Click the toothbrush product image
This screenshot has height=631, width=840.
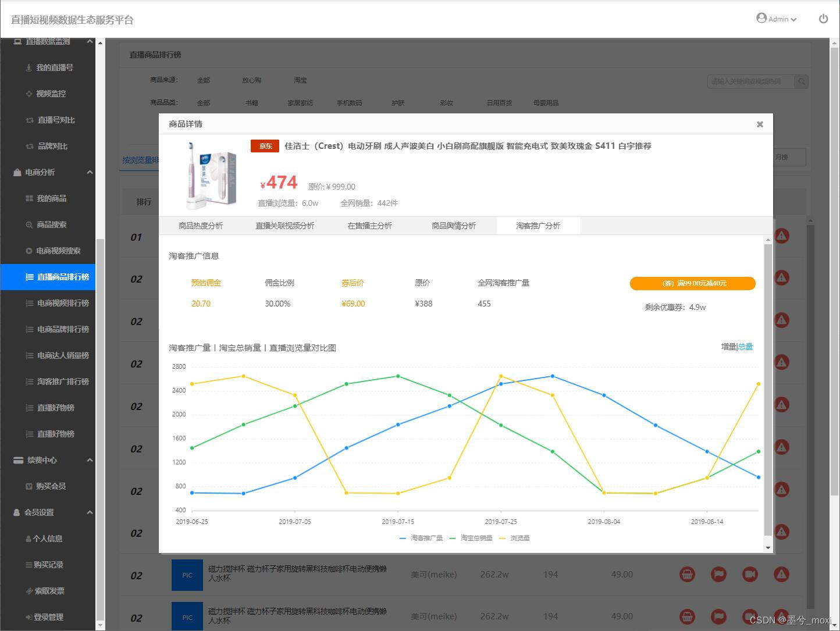[x=211, y=175]
